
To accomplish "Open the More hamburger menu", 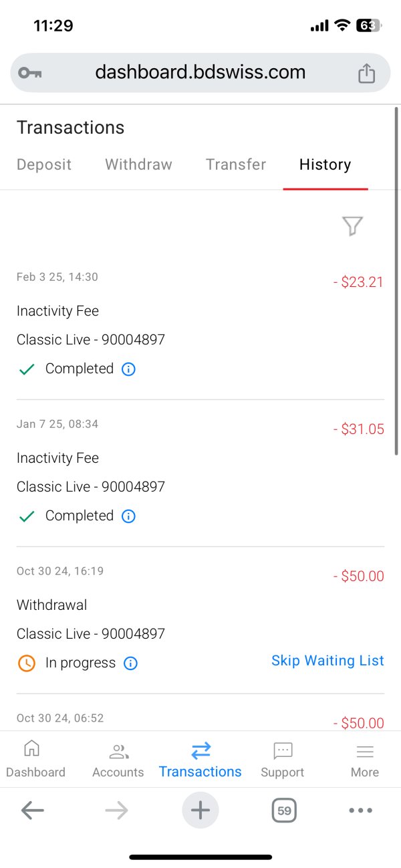I will (365, 760).
